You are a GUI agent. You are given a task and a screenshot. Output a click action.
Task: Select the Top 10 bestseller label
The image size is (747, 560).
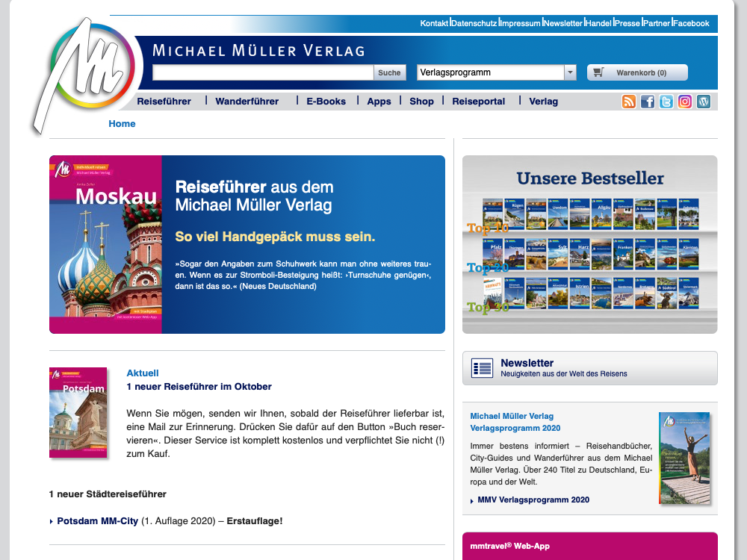(x=488, y=228)
